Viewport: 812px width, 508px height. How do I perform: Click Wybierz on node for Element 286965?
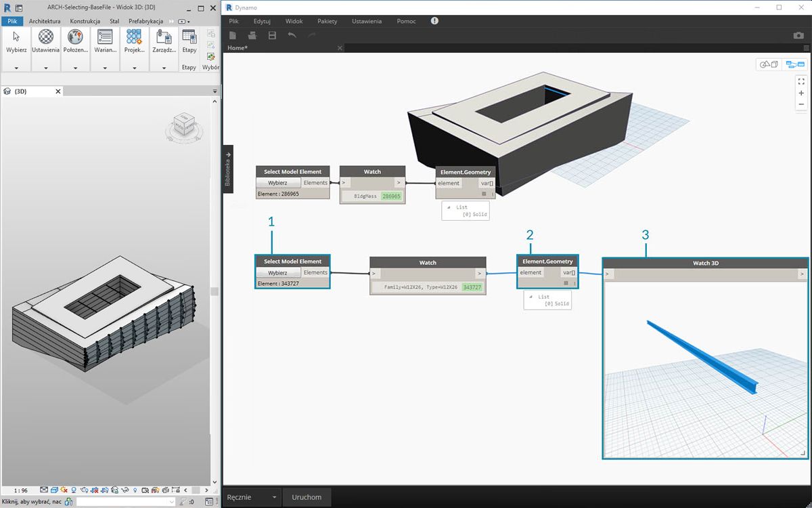pyautogui.click(x=278, y=183)
